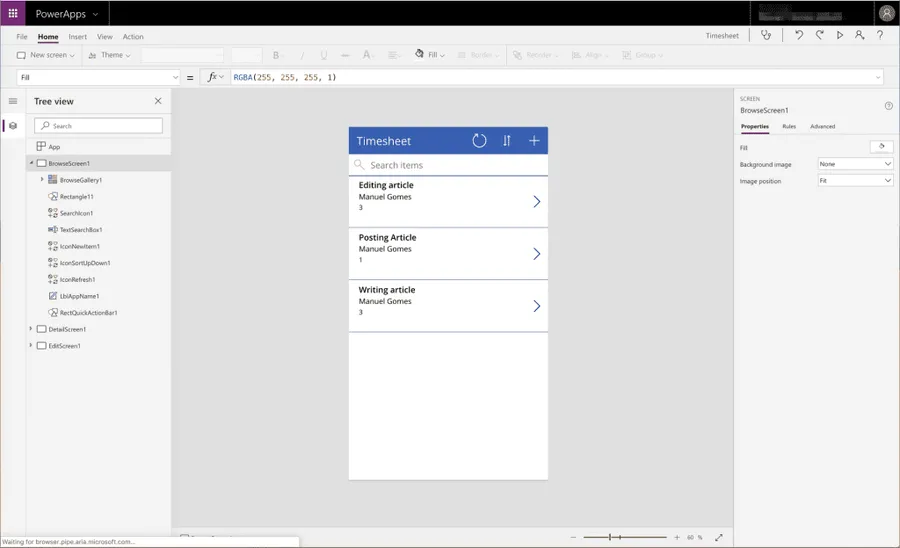Open the Background image dropdown
Image resolution: width=900 pixels, height=548 pixels.
click(x=855, y=164)
